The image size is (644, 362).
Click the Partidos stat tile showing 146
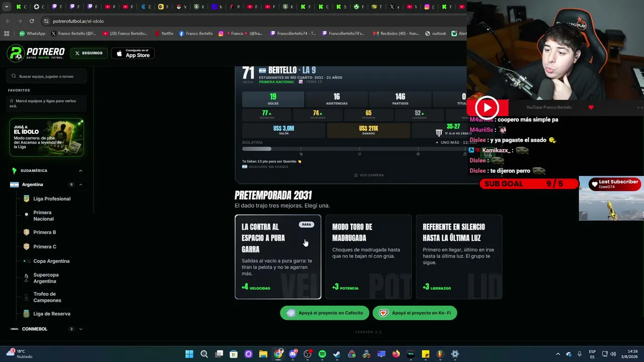(400, 99)
